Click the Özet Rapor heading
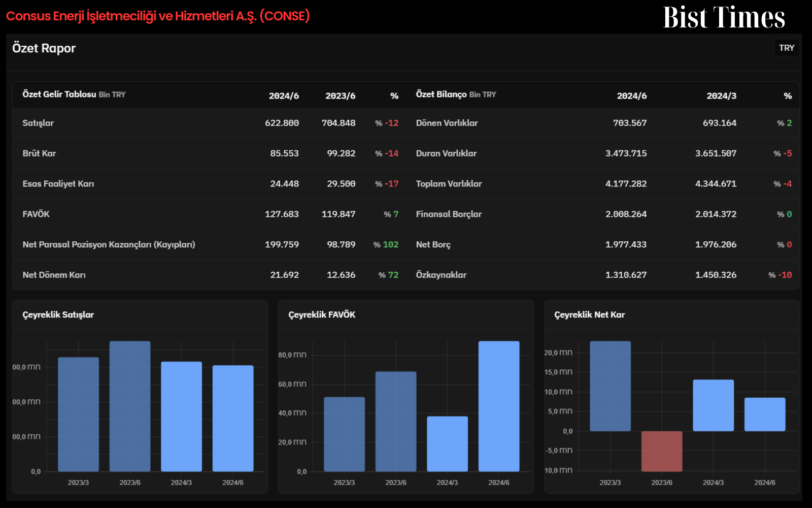Viewport: 812px width, 508px height. (44, 48)
